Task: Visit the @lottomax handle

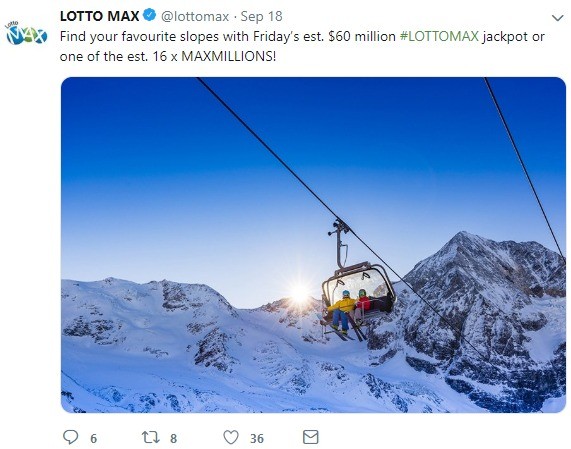Action: 195,16
